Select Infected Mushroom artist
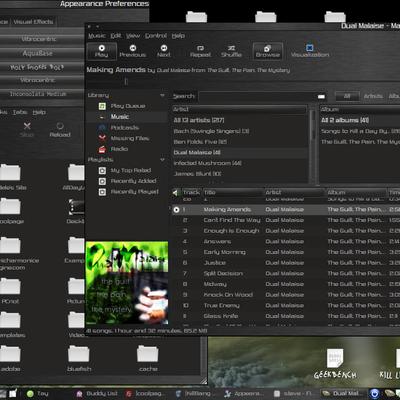400x400 pixels. (x=240, y=163)
